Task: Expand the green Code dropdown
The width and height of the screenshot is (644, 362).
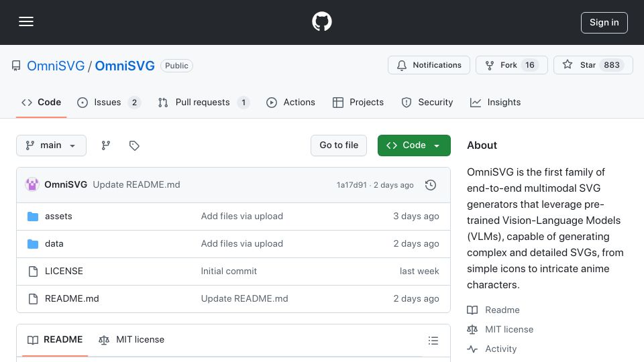Action: pyautogui.click(x=414, y=145)
